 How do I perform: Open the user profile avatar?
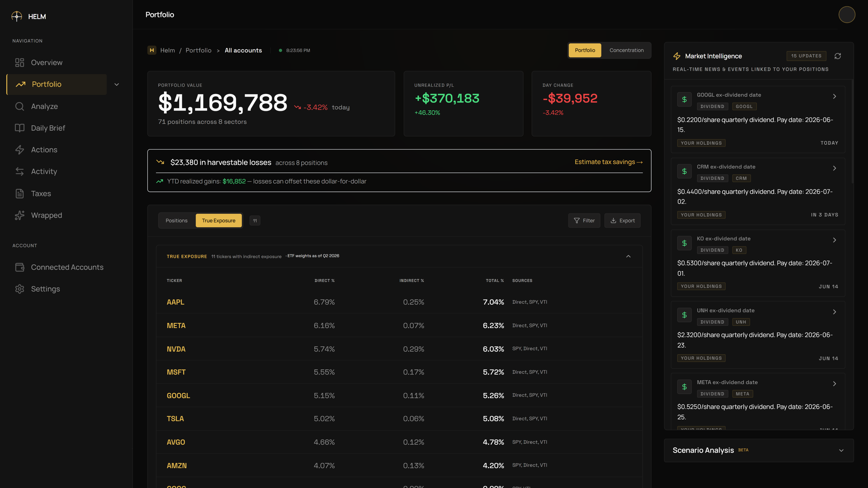[847, 14]
